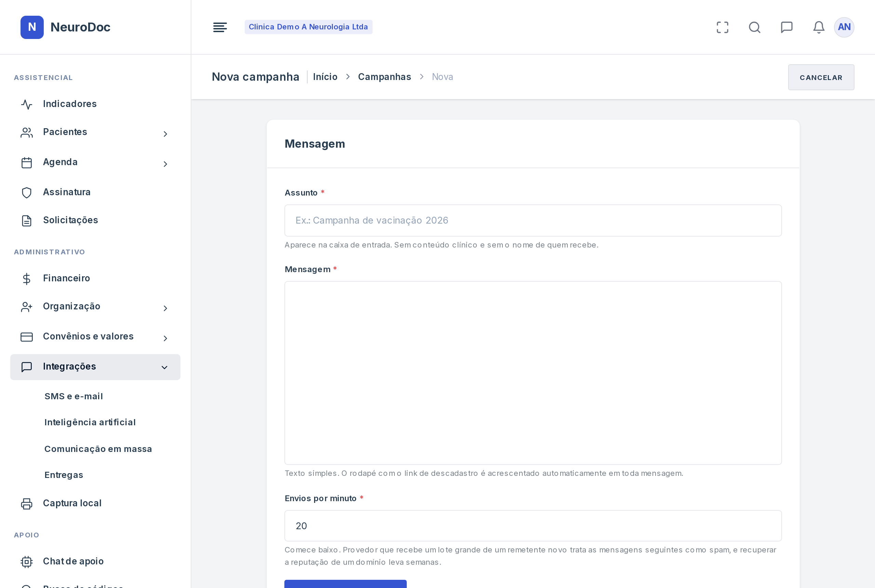The width and height of the screenshot is (875, 588).
Task: Focus the Envios por minuto field
Action: click(x=533, y=526)
